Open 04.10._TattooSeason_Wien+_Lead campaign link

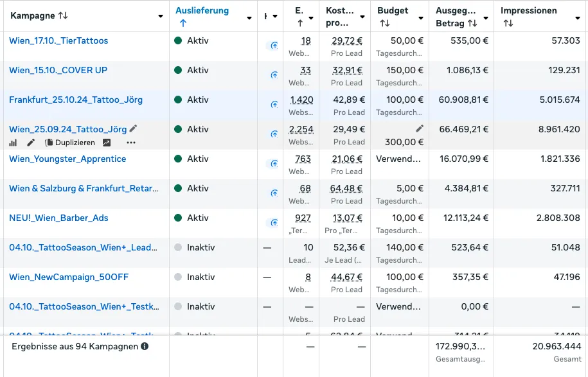tap(83, 247)
